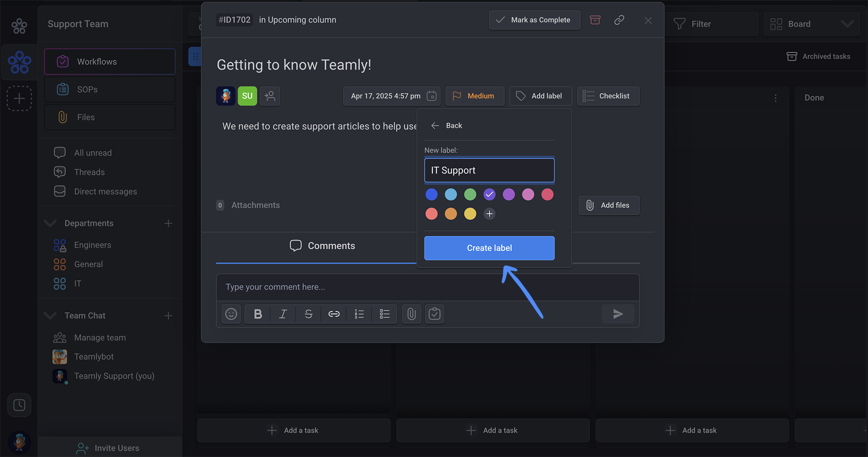
Task: Click the comment text box
Action: (428, 287)
